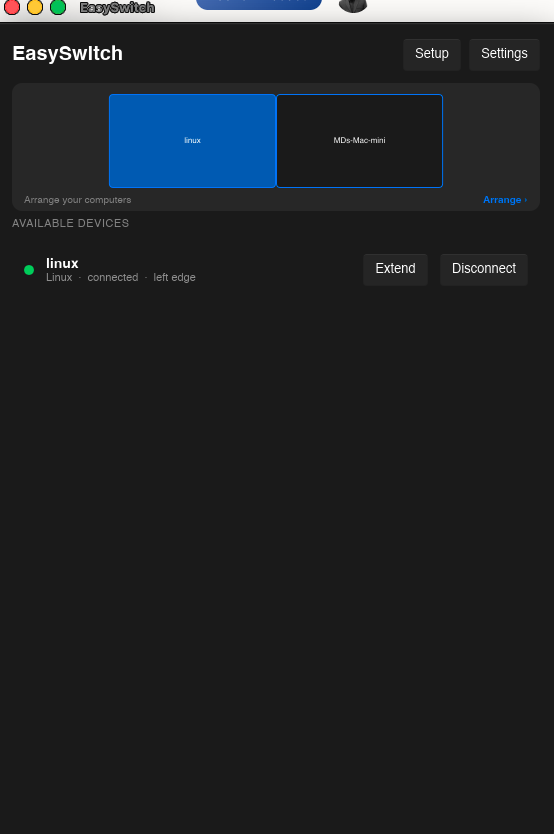The height and width of the screenshot is (834, 554).
Task: Click Extend for the linux device
Action: coord(395,269)
